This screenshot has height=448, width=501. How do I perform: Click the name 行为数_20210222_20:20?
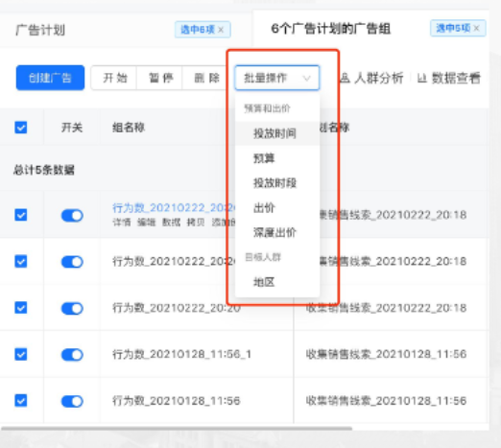(177, 308)
